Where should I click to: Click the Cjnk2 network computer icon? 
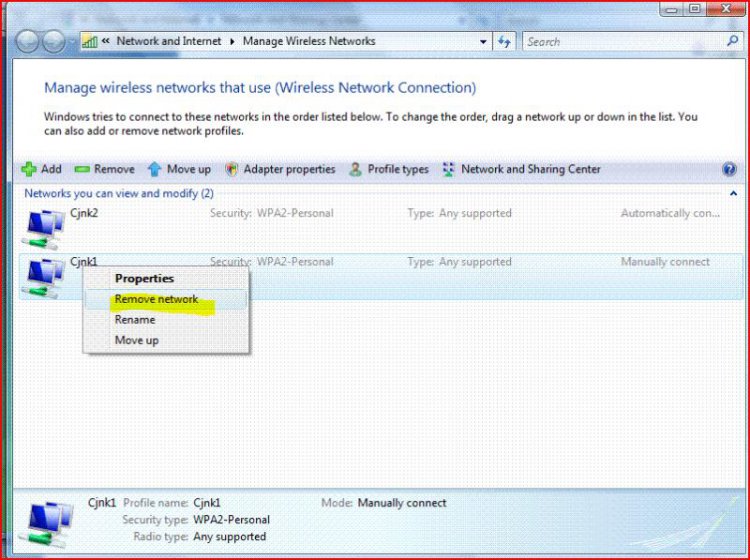pos(43,230)
